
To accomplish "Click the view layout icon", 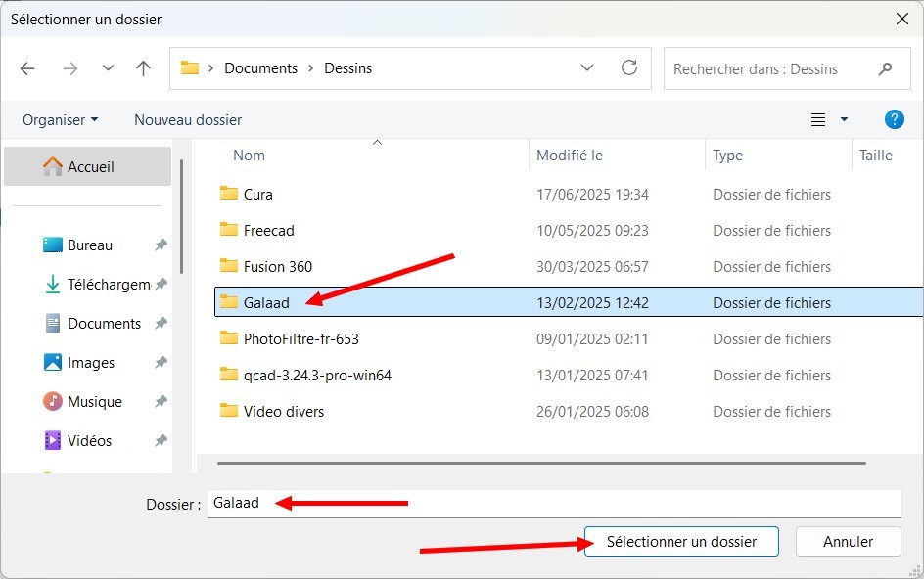I will coord(818,120).
